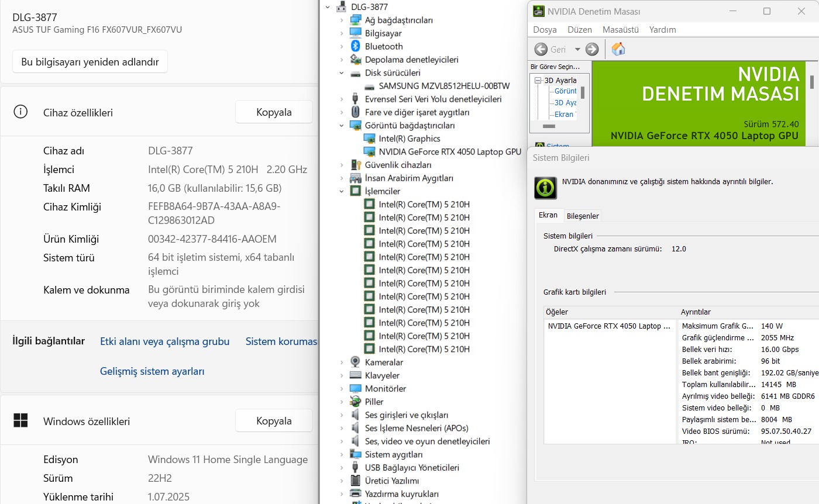Click the Bluetooth icon in the device tree

[x=356, y=46]
